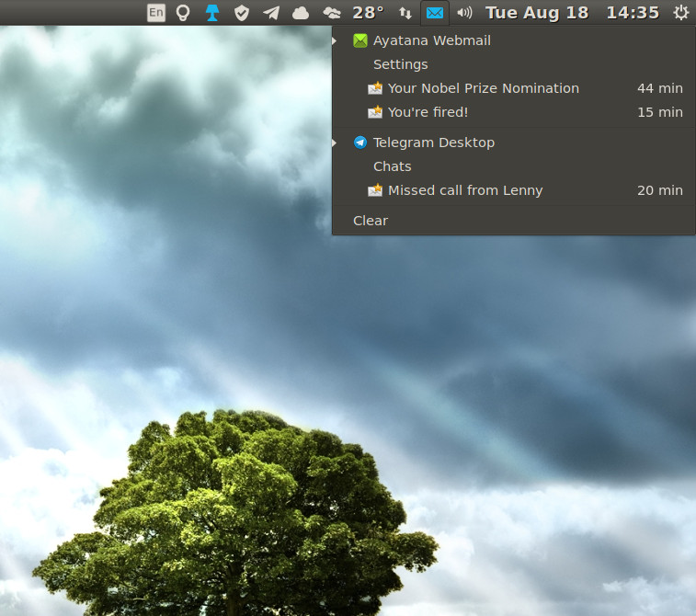Viewport: 696px width, 616px height.
Task: Click the 14:35 clock in panel
Action: (x=633, y=13)
